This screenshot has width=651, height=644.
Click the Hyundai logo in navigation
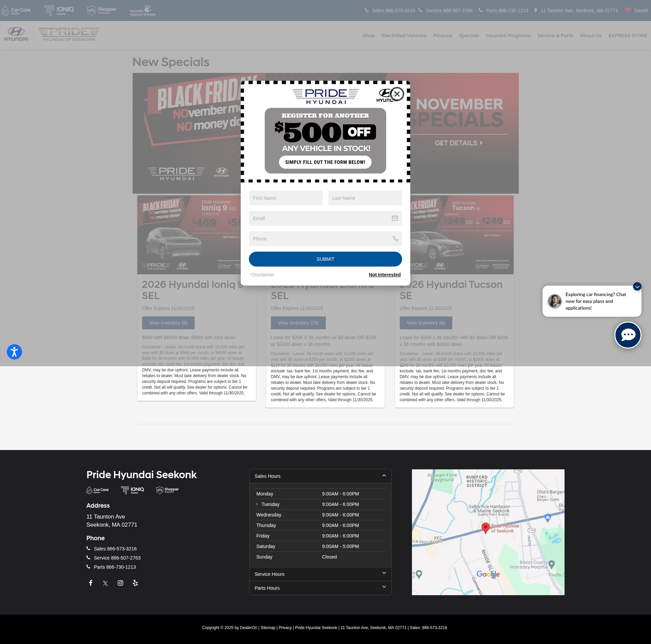click(x=16, y=34)
